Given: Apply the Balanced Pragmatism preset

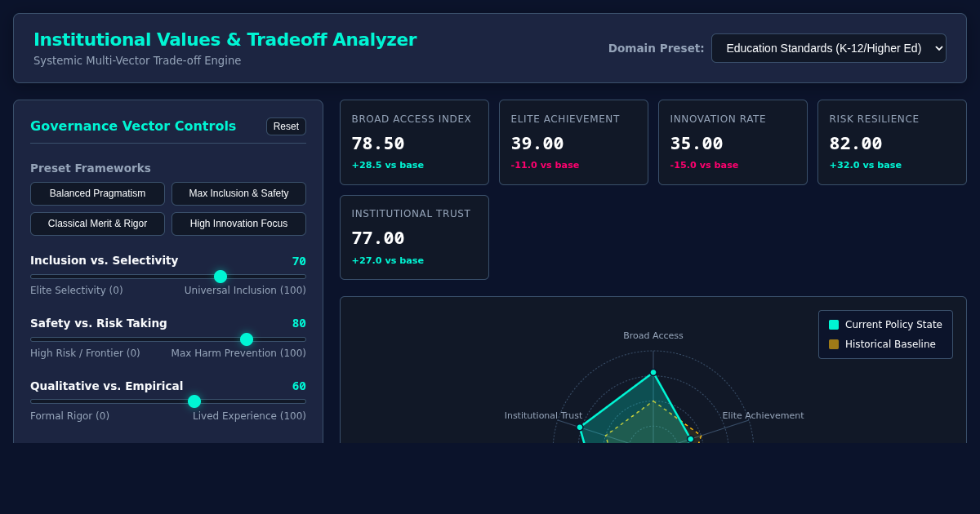Looking at the screenshot, I should point(97,193).
